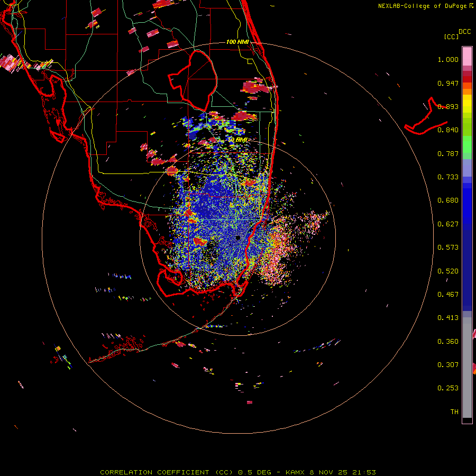Select the 0.787 value on the color scale

click(x=448, y=153)
